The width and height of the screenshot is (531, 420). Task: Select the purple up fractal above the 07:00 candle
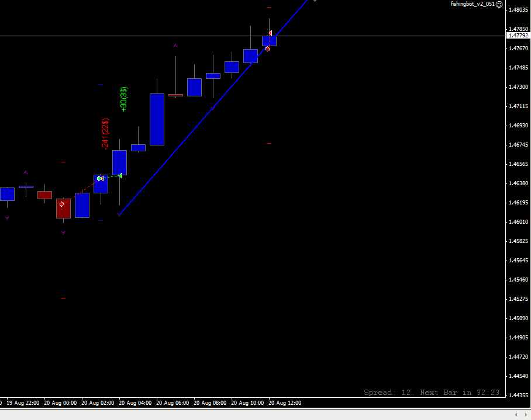pos(175,46)
